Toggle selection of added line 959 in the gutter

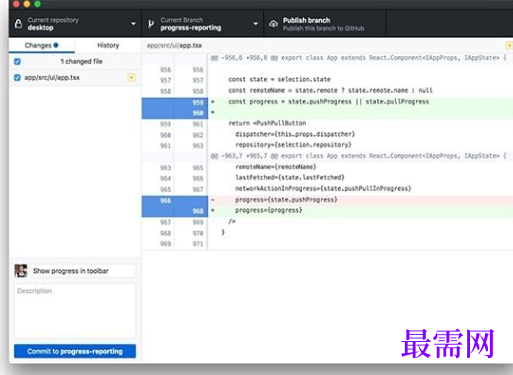[x=175, y=103]
